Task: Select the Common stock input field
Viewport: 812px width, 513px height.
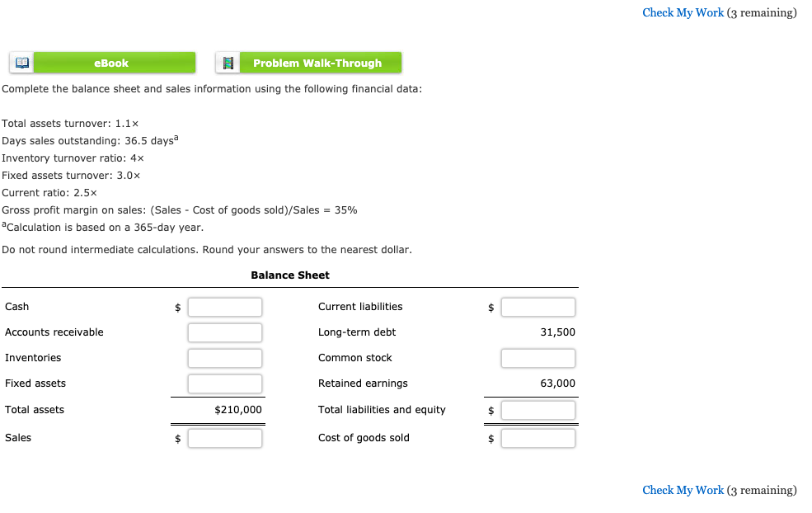Action: (x=537, y=357)
